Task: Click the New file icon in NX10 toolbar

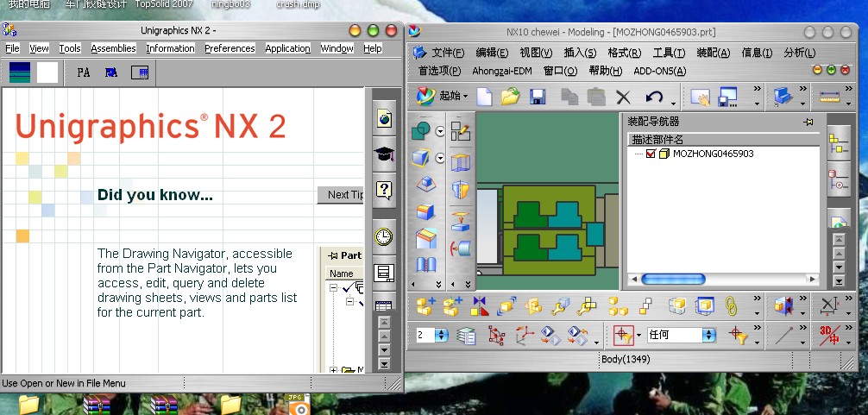Action: click(484, 97)
